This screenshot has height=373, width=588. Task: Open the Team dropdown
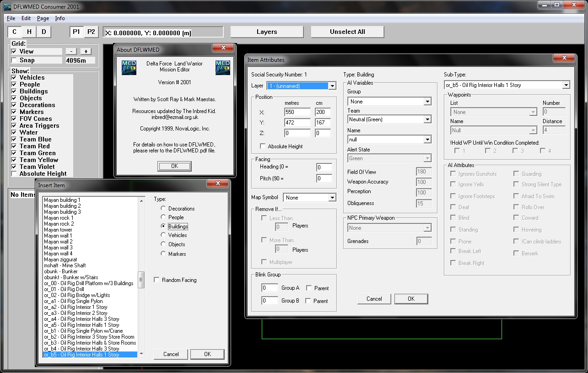[x=389, y=119]
